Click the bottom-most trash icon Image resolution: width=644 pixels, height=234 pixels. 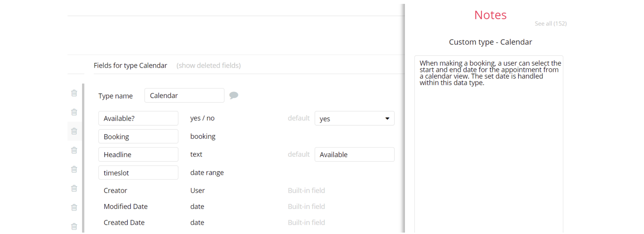74,226
